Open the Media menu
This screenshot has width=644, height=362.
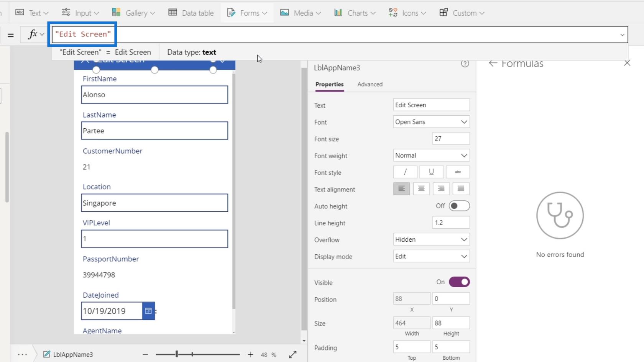301,13
